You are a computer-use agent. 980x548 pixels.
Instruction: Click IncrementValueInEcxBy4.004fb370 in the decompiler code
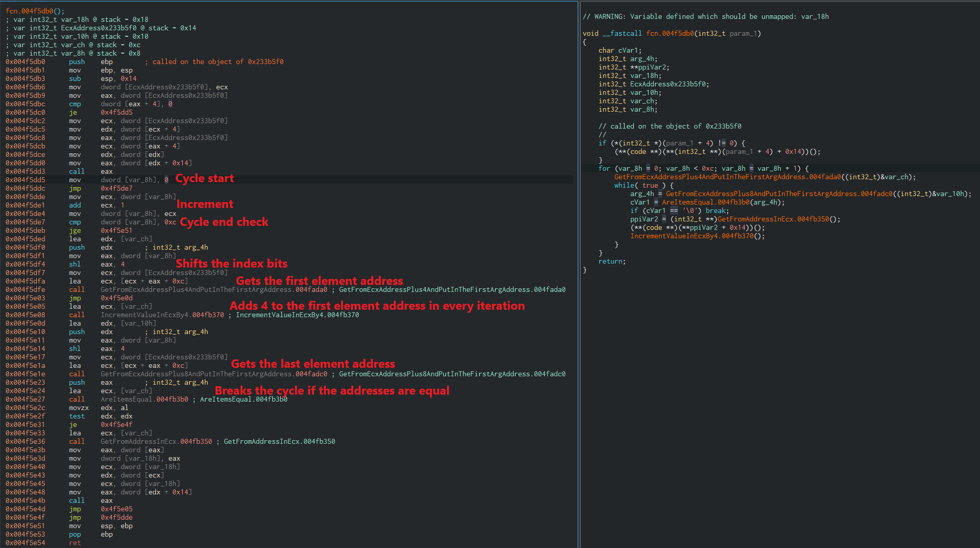click(x=692, y=236)
